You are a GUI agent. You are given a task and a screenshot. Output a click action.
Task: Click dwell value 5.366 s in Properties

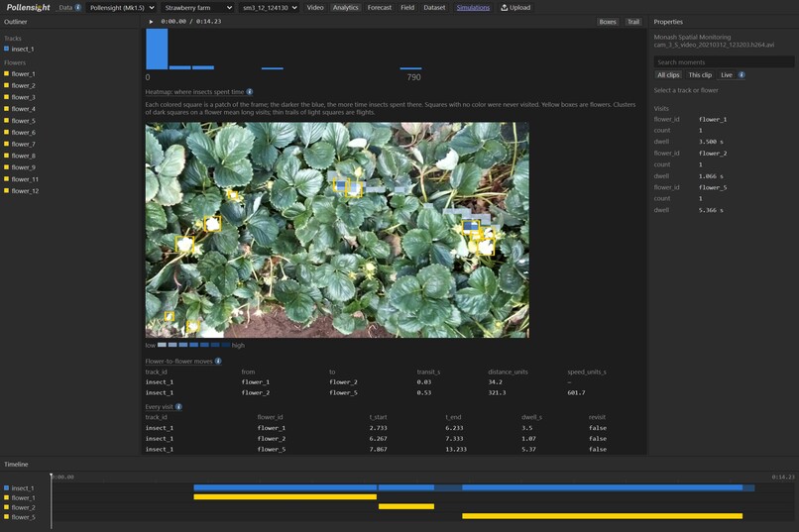coord(711,210)
